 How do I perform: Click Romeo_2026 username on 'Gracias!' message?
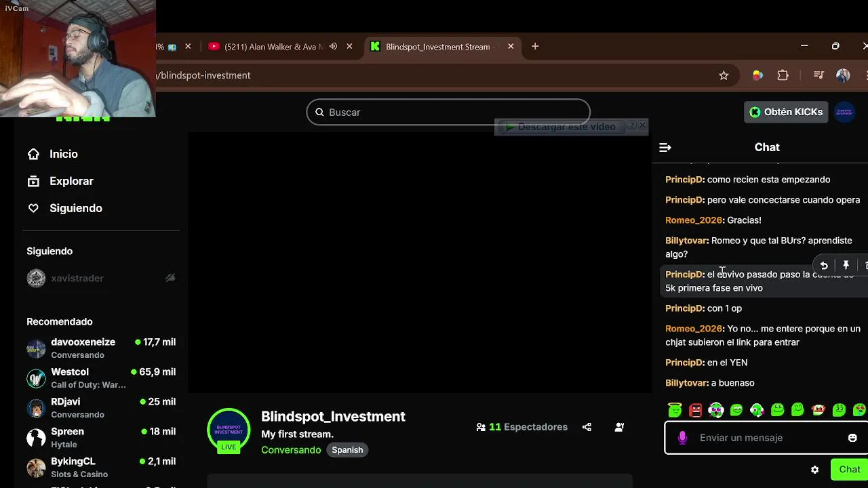[695, 220]
